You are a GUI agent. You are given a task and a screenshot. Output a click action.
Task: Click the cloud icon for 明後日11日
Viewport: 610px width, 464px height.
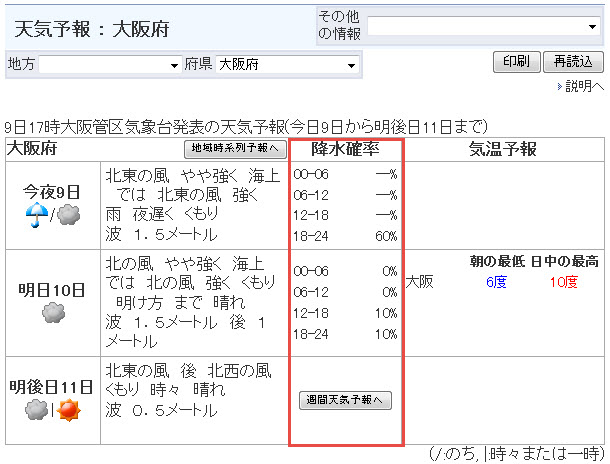[x=36, y=410]
